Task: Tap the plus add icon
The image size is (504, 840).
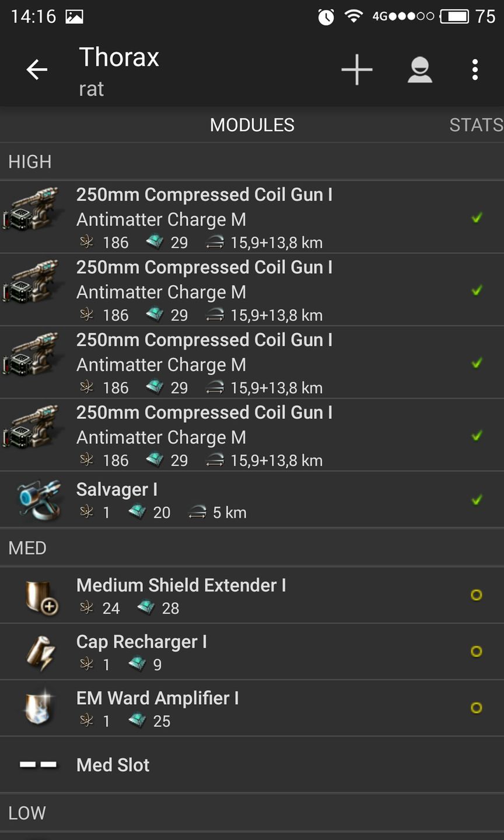Action: 356,71
